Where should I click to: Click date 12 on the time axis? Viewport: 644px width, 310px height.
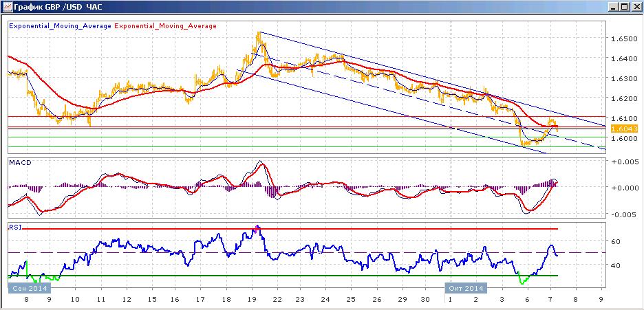click(x=126, y=299)
